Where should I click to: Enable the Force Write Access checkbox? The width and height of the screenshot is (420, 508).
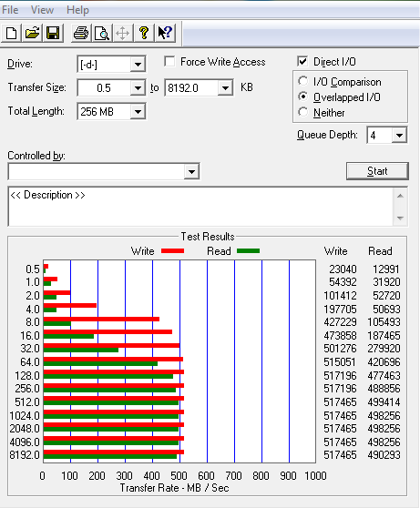(169, 62)
